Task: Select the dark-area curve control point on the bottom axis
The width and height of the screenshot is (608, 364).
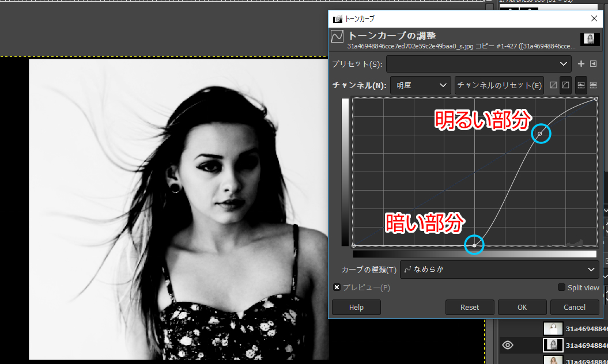Action: pos(474,245)
